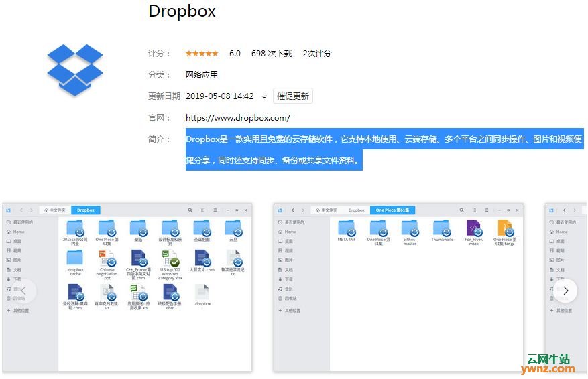Open the .dropbox.cache folder in the Dropbox screenshot

(75, 263)
